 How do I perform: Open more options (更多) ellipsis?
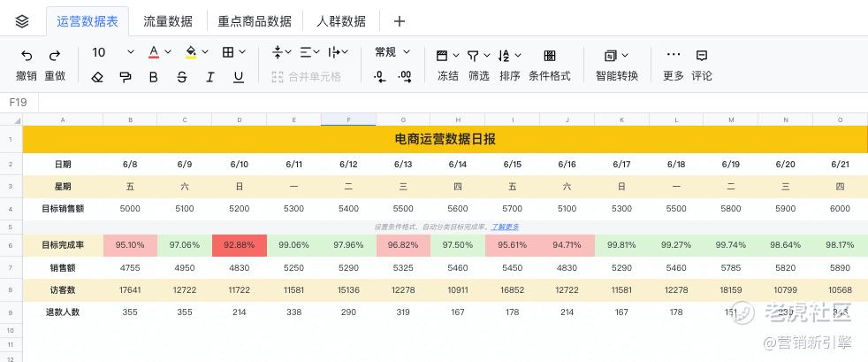pyautogui.click(x=674, y=54)
